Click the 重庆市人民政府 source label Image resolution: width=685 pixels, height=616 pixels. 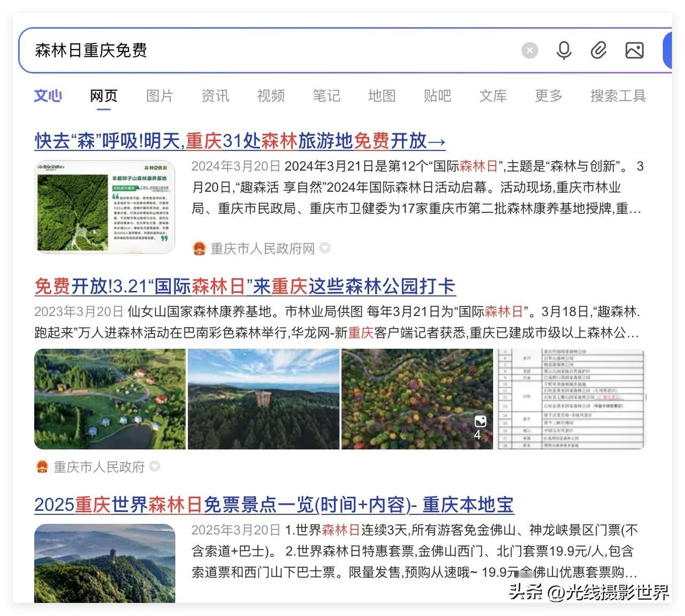tap(99, 467)
